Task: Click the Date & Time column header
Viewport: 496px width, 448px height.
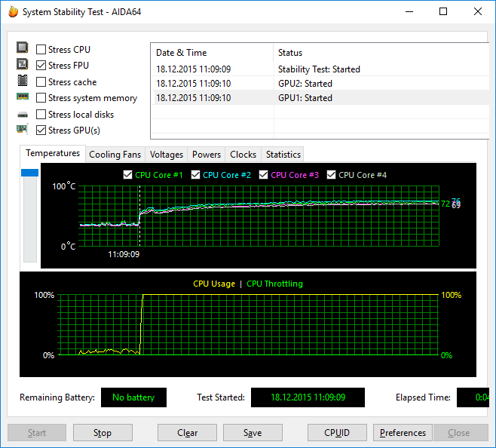Action: [x=212, y=53]
